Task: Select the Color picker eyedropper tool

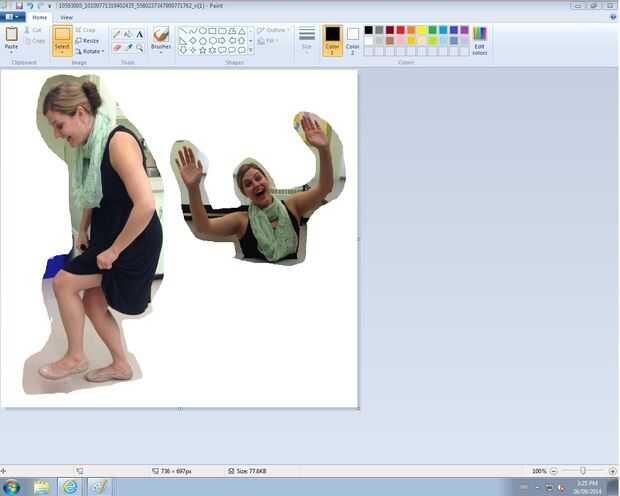Action: click(128, 47)
